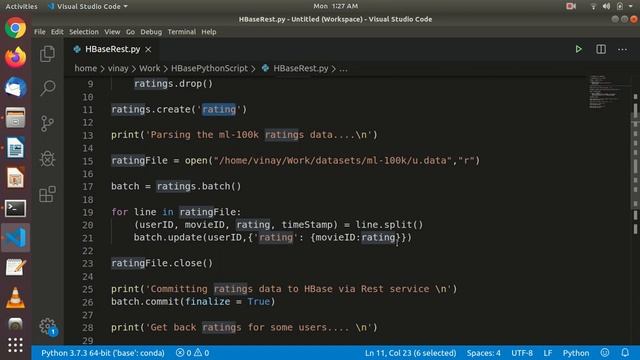The width and height of the screenshot is (640, 360).
Task: Open the Help menu
Action: pyautogui.click(x=209, y=32)
